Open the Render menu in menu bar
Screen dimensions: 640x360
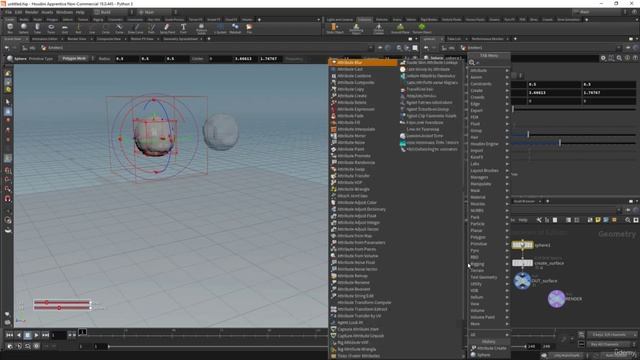tap(31, 12)
